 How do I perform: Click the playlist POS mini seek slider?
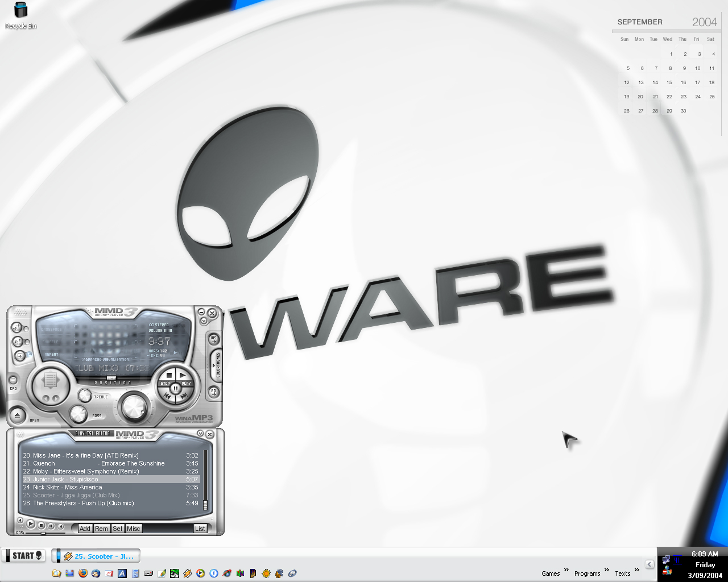43,533
